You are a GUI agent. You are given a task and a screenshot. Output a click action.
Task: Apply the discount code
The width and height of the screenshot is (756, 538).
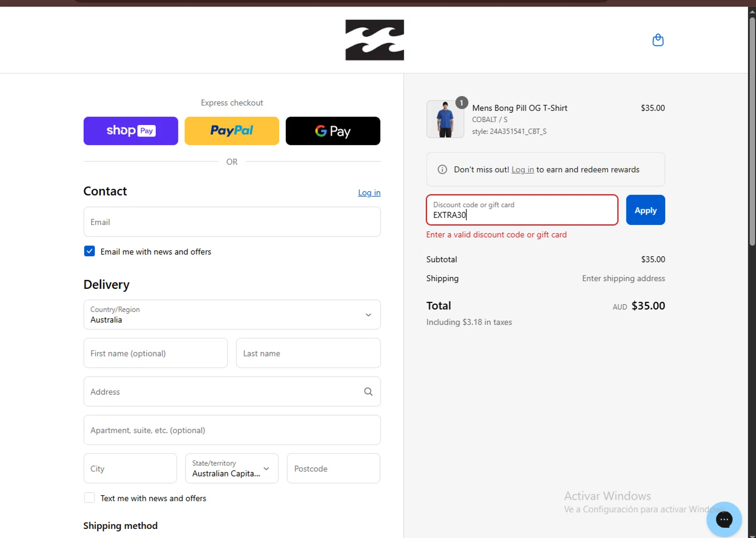pyautogui.click(x=645, y=210)
